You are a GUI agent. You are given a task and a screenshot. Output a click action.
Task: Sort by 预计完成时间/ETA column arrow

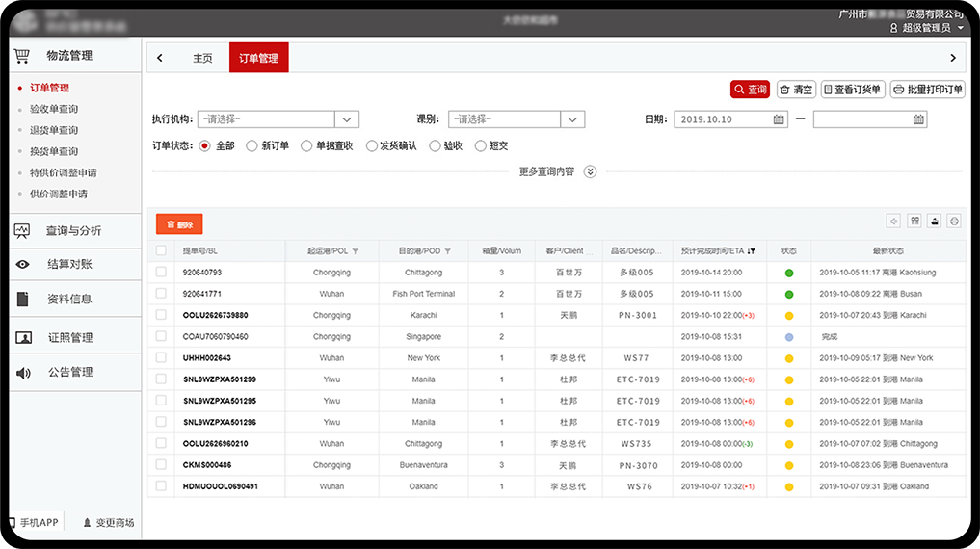751,251
